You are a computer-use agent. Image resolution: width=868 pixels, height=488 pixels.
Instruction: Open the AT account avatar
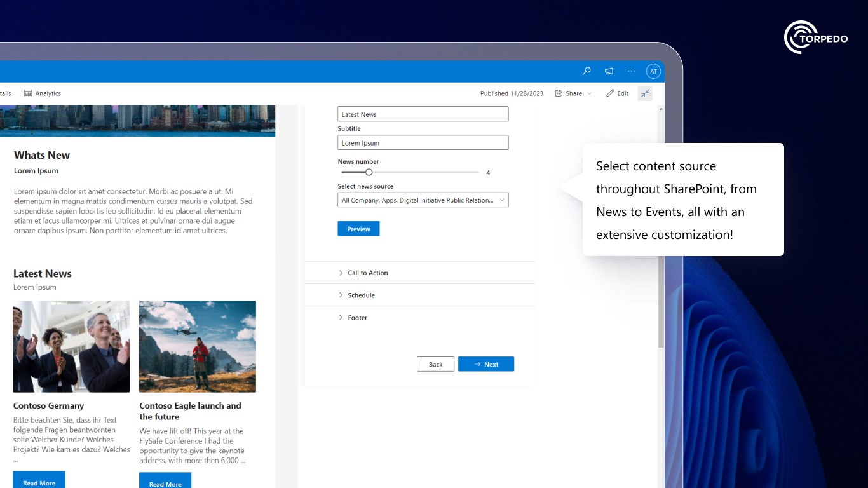653,71
